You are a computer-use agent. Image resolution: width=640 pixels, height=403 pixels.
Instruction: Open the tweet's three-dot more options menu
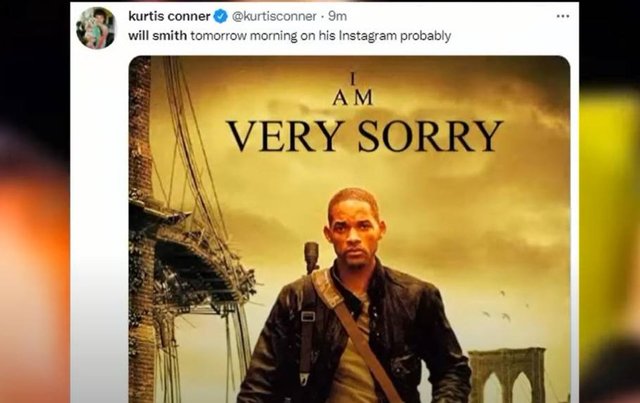click(x=563, y=16)
